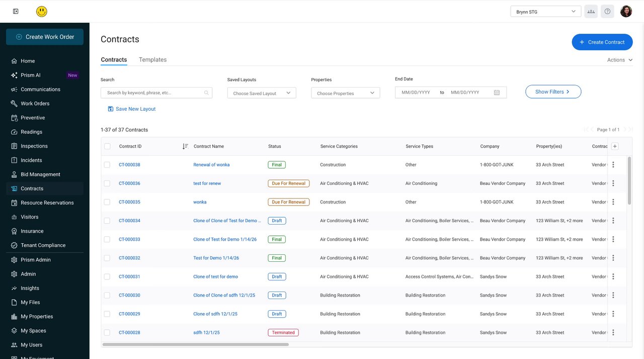Switch to the Templates tab
Image resolution: width=644 pixels, height=359 pixels.
click(x=152, y=59)
